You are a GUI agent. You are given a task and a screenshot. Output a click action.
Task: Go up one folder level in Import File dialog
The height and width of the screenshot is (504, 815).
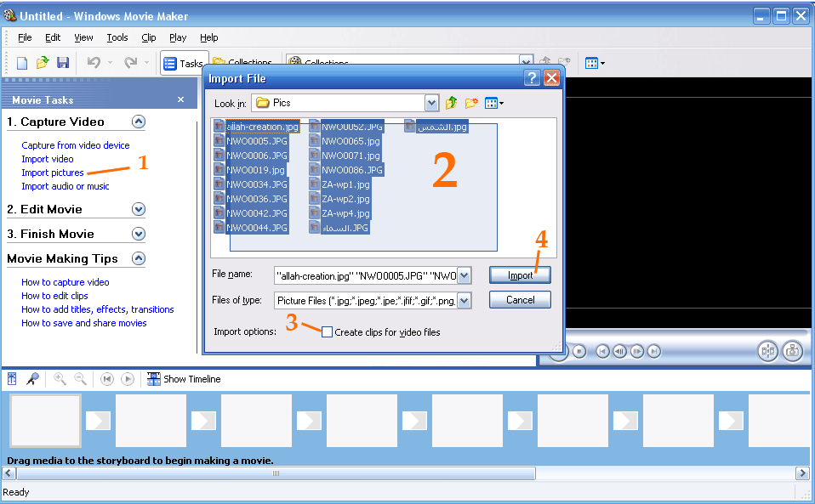click(451, 103)
